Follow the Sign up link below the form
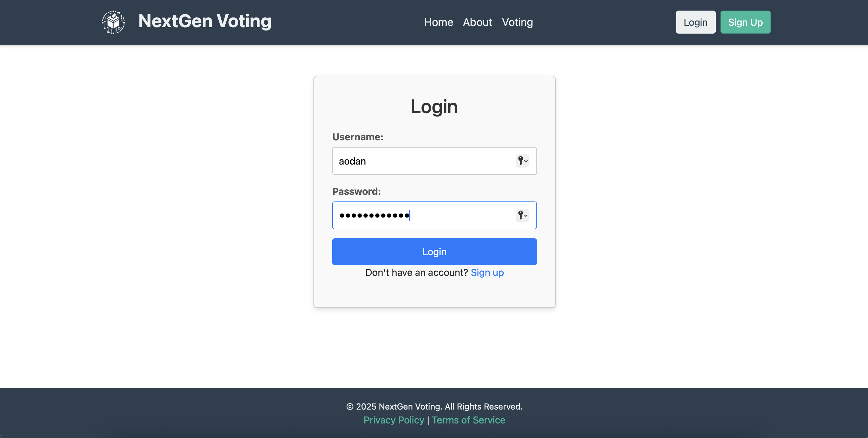 tap(487, 272)
